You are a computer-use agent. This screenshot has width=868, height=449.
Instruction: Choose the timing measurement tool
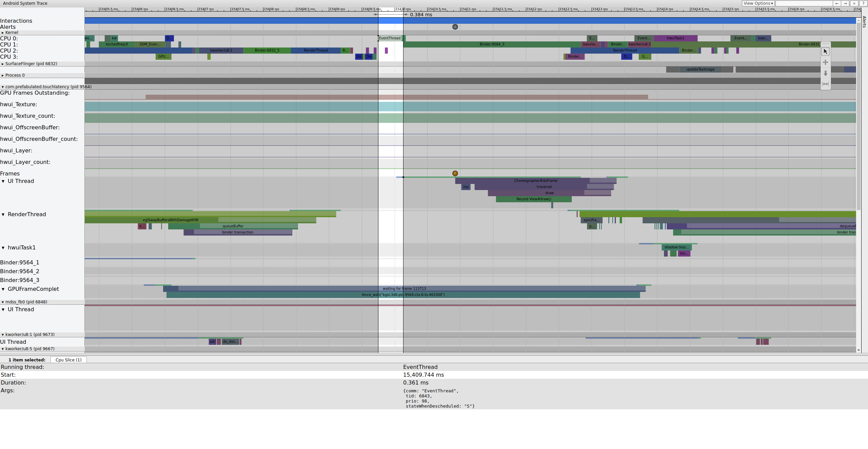825,84
